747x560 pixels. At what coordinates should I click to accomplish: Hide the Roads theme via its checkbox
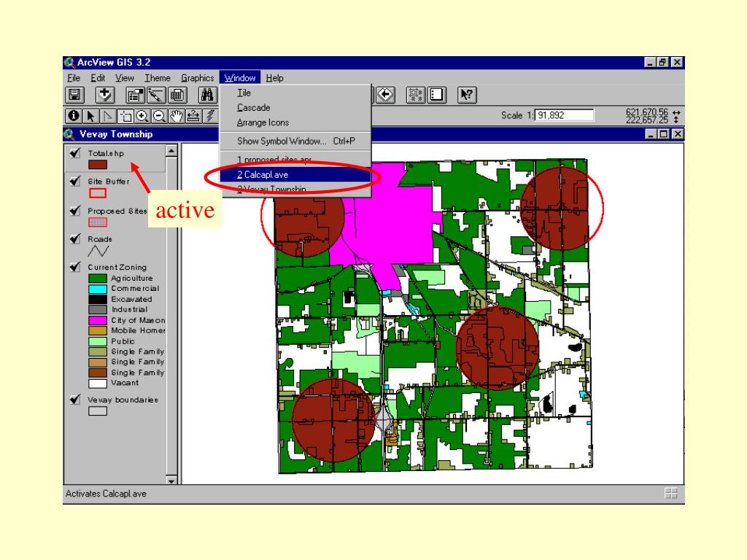[75, 238]
